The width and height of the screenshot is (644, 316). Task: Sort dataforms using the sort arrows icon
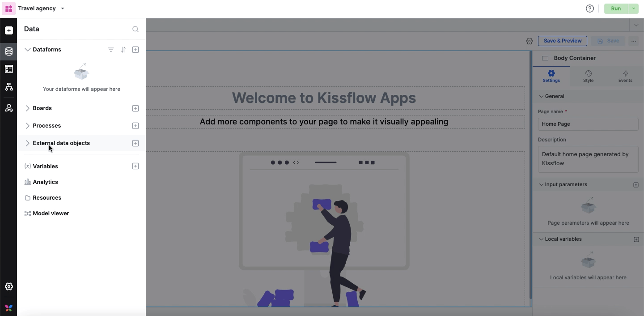123,50
